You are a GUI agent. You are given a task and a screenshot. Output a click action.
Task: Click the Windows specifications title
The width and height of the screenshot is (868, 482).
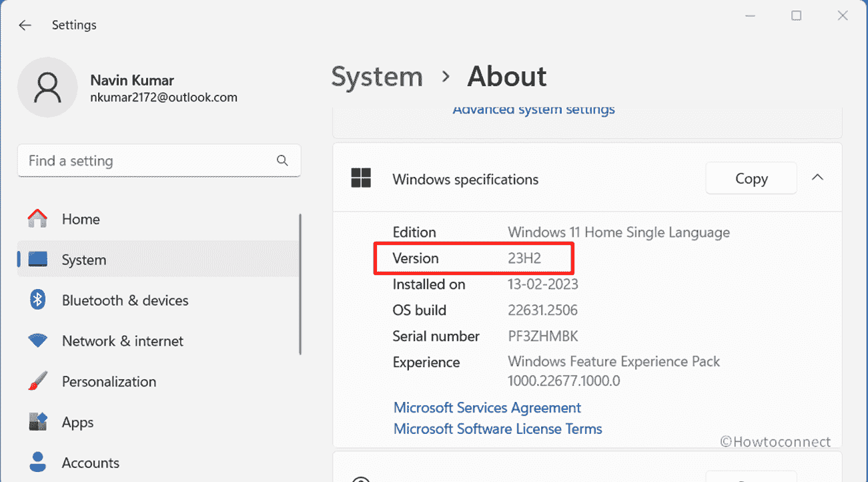[x=465, y=180]
